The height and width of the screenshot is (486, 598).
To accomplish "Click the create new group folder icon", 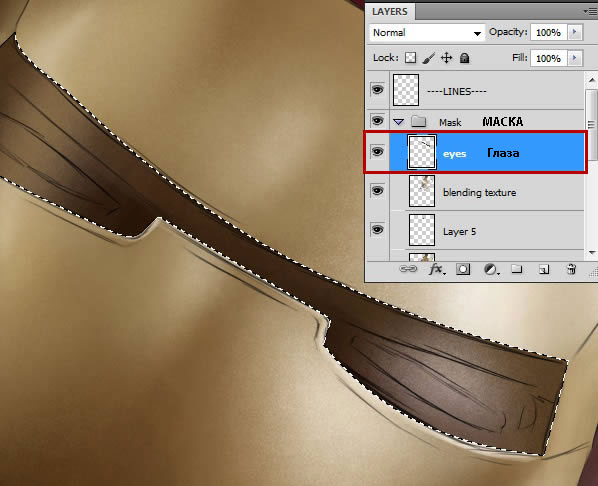I will [x=516, y=269].
